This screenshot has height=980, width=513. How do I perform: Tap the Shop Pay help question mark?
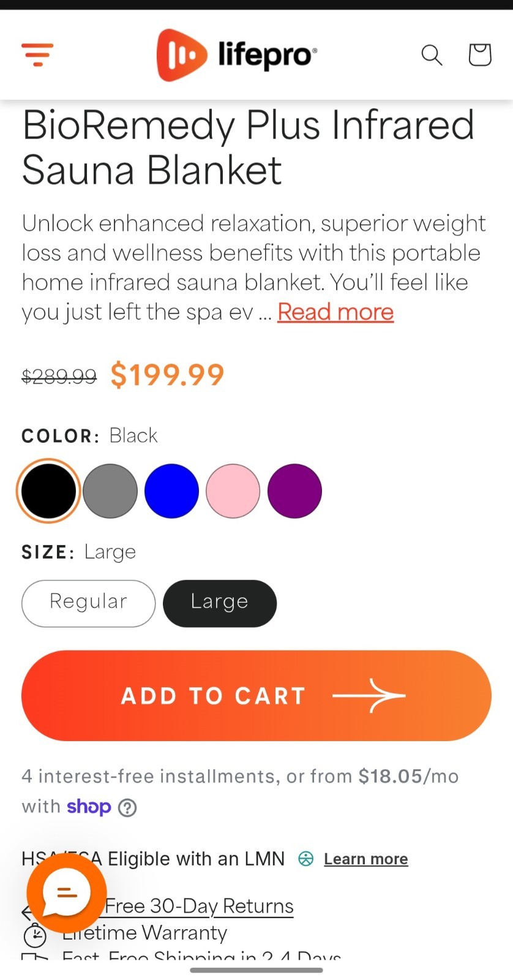pos(127,808)
